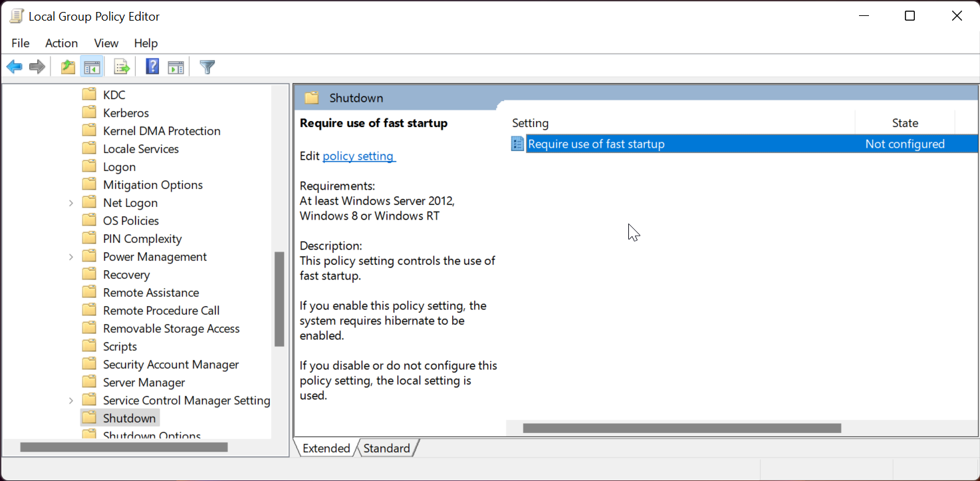Click the vertical scrollbar in the tree pane
Screen dimensions: 980x481
279,301
